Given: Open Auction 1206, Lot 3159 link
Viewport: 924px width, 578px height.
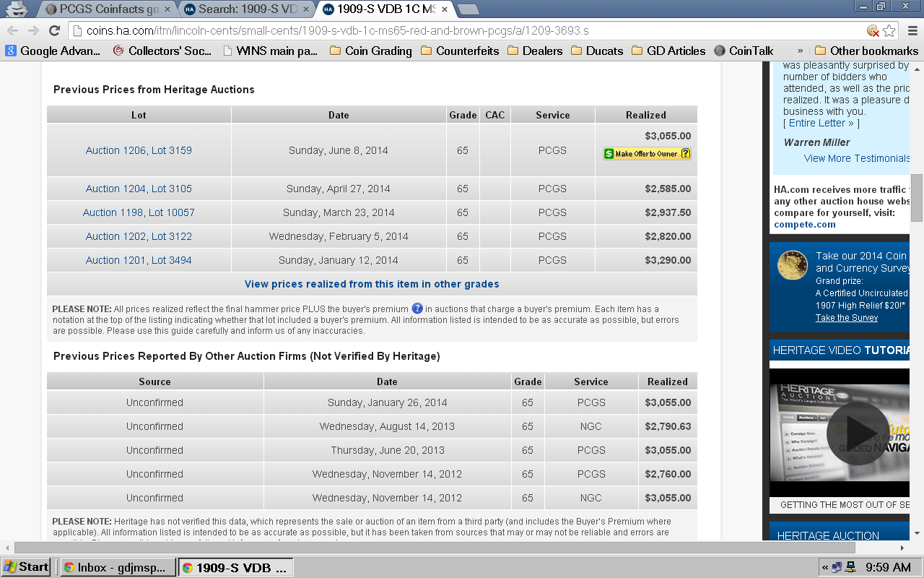Looking at the screenshot, I should (x=139, y=150).
